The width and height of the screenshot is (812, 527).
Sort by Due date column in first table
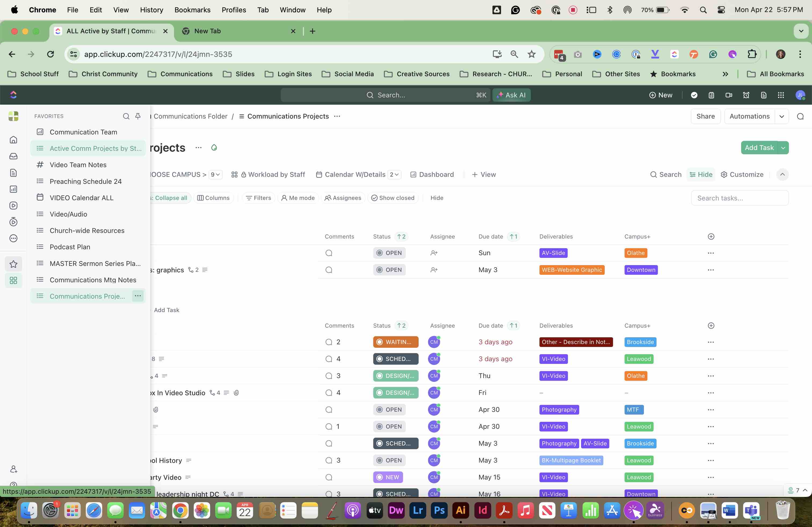pos(491,237)
